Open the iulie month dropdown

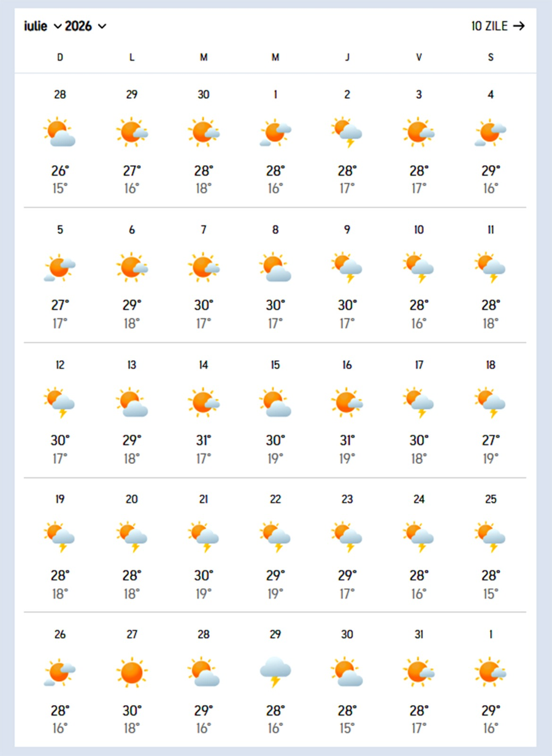tap(43, 26)
